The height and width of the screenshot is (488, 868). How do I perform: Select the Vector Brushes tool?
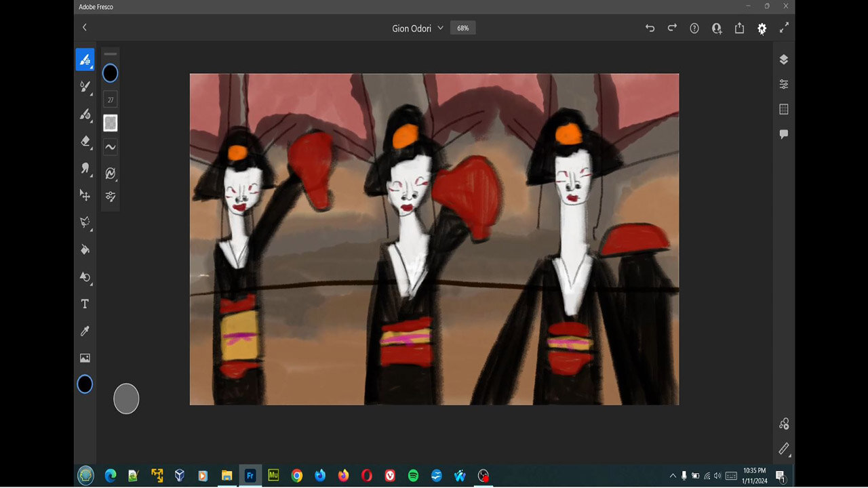click(x=85, y=114)
